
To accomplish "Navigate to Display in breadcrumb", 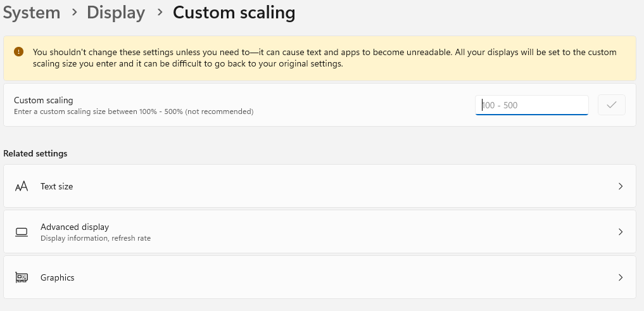I will click(x=116, y=12).
